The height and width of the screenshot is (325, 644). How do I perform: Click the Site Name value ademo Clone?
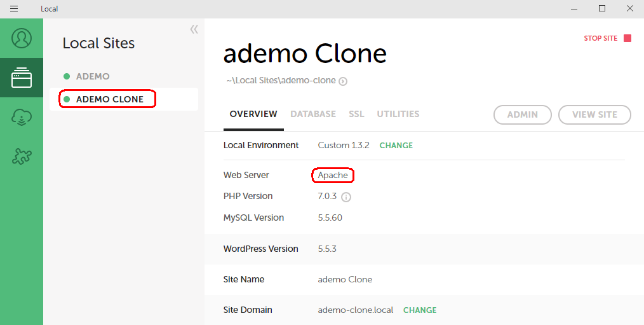click(x=345, y=279)
